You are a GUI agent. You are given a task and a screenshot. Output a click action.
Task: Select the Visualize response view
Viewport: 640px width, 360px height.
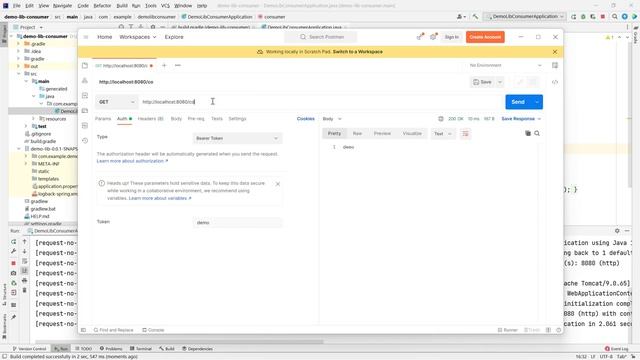[412, 133]
